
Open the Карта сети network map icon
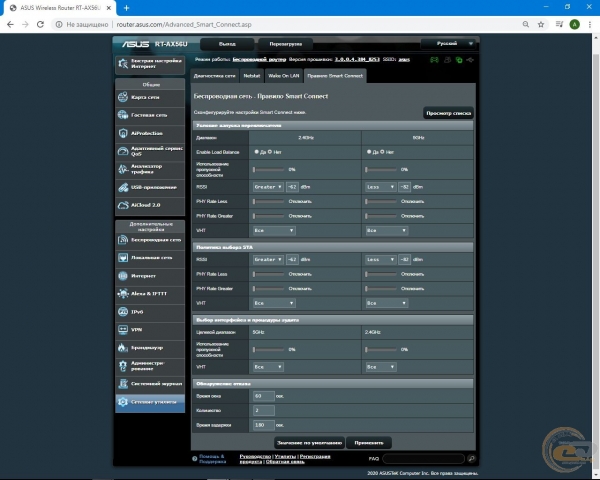123,97
